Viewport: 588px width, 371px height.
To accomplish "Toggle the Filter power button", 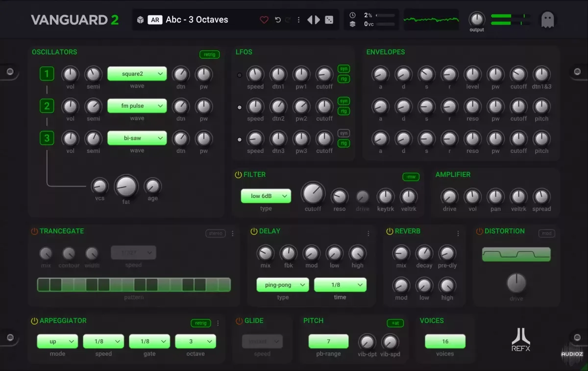I will coord(239,175).
